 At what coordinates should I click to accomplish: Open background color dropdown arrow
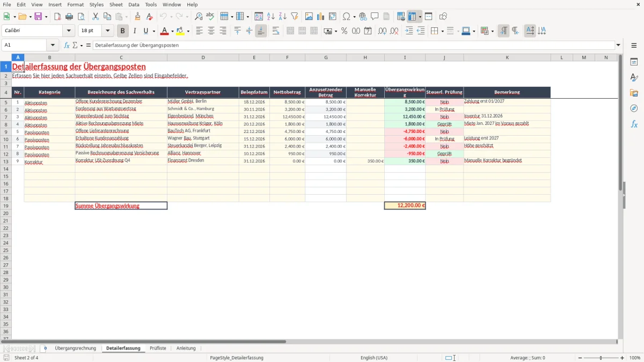(x=188, y=31)
